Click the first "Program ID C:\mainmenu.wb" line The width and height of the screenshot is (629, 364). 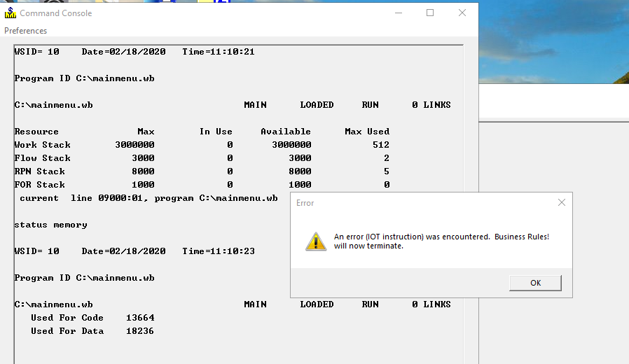[85, 78]
